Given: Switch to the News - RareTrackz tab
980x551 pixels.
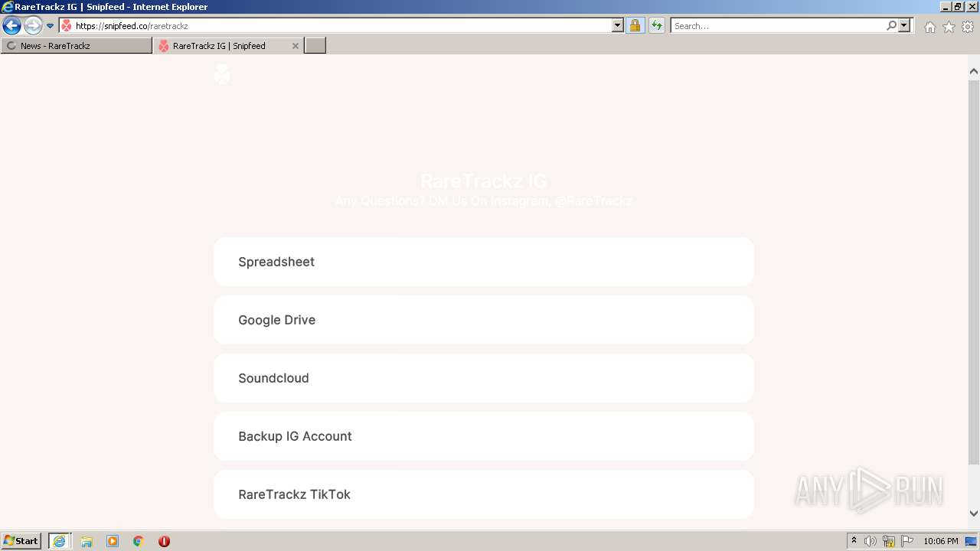Looking at the screenshot, I should point(77,46).
